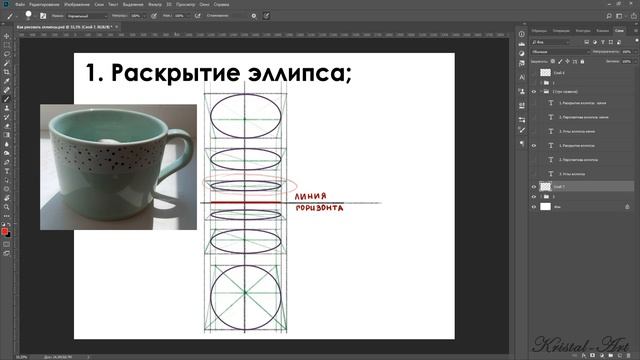Open the brush Mode dropdown
The image size is (640, 360).
coord(87,16)
